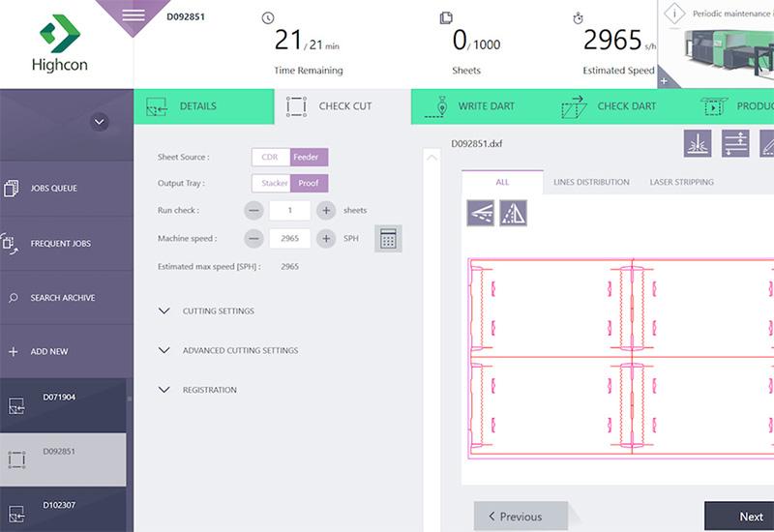Click the mirrored triangle view icon
Image resolution: width=774 pixels, height=532 pixels.
(x=513, y=213)
